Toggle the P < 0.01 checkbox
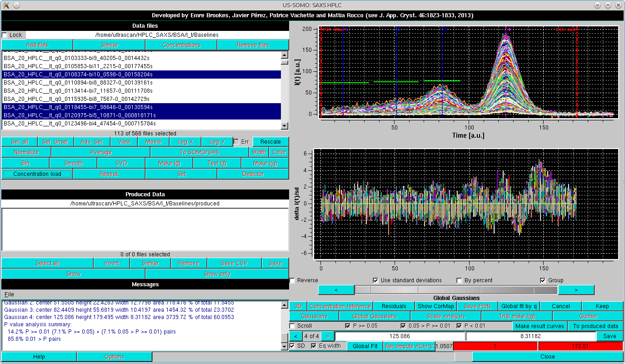The height and width of the screenshot is (364, 625). (459, 326)
